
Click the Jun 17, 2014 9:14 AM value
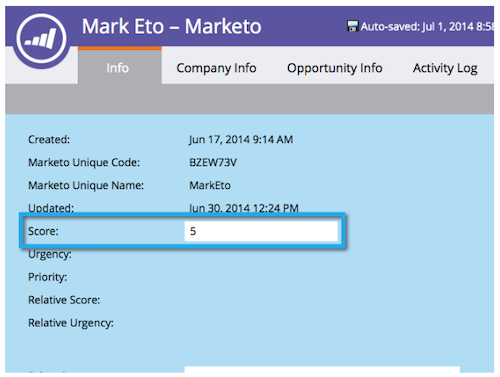[x=241, y=139]
